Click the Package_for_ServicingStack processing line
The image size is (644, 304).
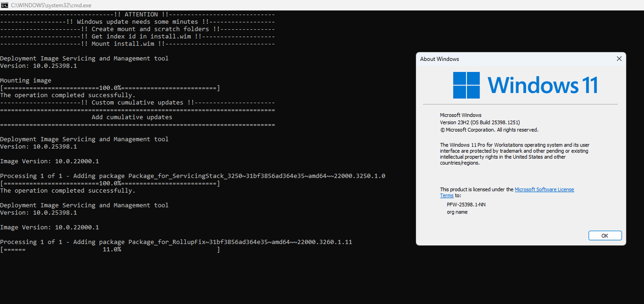click(193, 176)
